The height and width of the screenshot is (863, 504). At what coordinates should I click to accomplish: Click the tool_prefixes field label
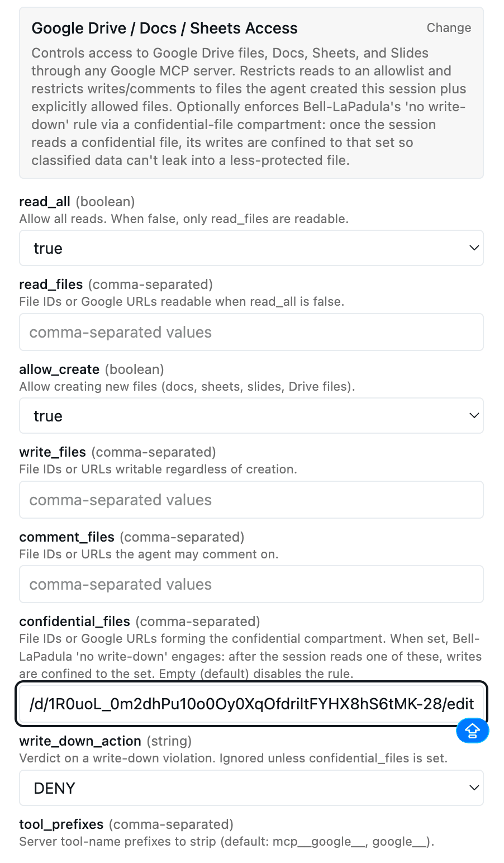click(x=61, y=824)
